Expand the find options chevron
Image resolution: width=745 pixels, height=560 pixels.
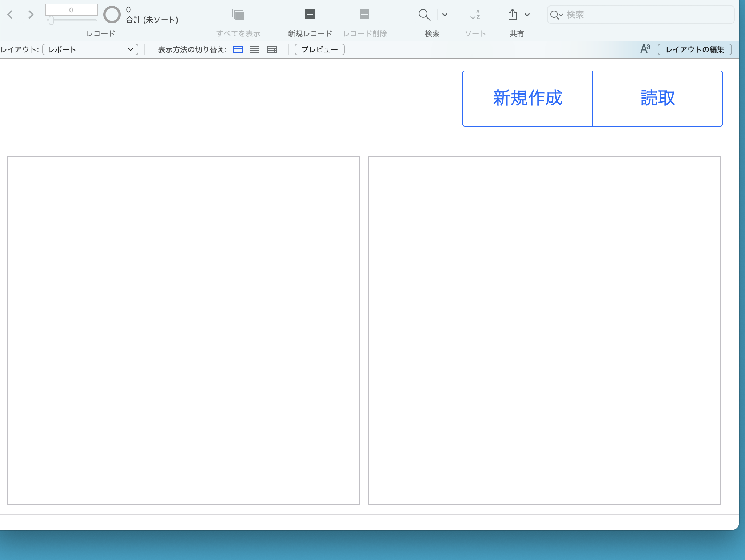click(445, 15)
